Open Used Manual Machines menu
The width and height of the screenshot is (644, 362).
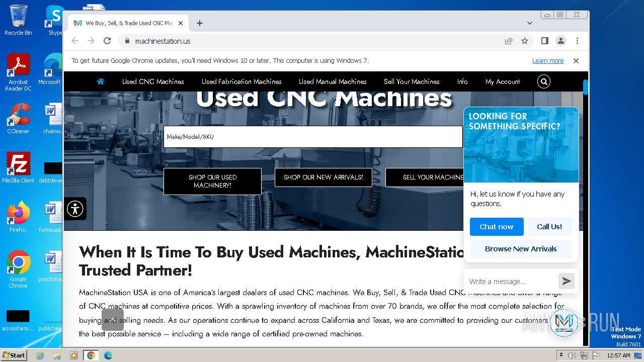[333, 81]
